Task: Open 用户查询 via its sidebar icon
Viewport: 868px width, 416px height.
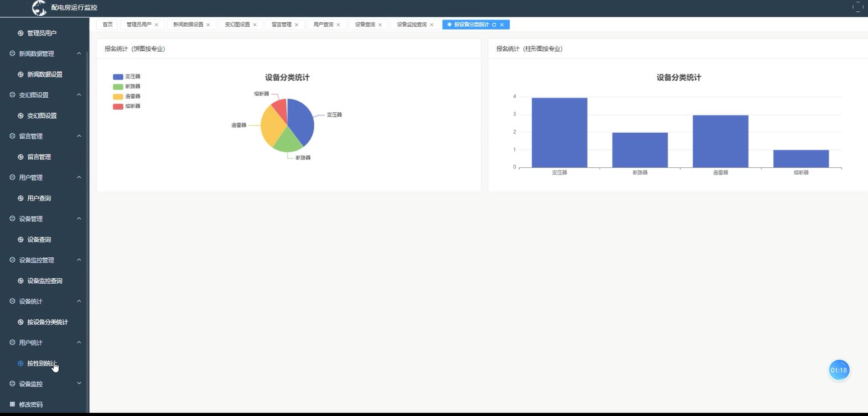Action: 20,198
